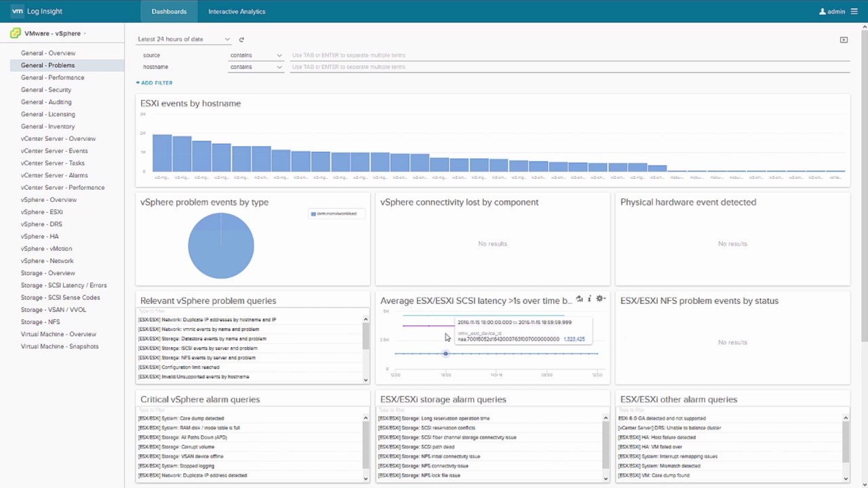
Task: Open the SCSI latency widget gear settings
Action: 600,299
